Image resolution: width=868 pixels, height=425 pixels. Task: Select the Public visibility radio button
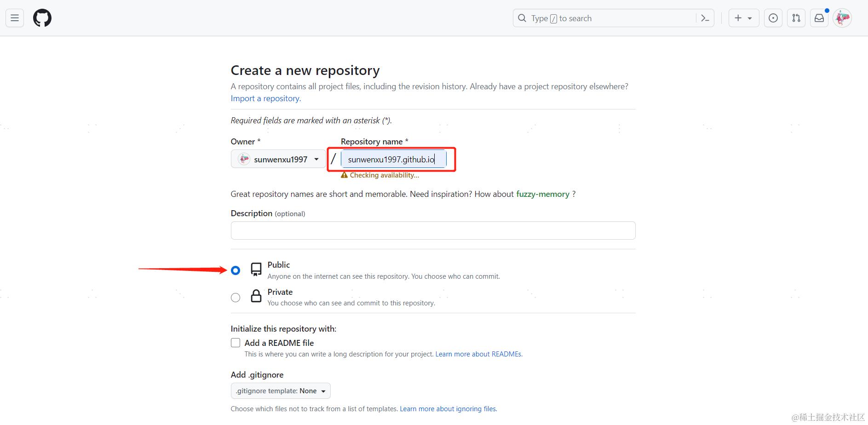point(236,270)
